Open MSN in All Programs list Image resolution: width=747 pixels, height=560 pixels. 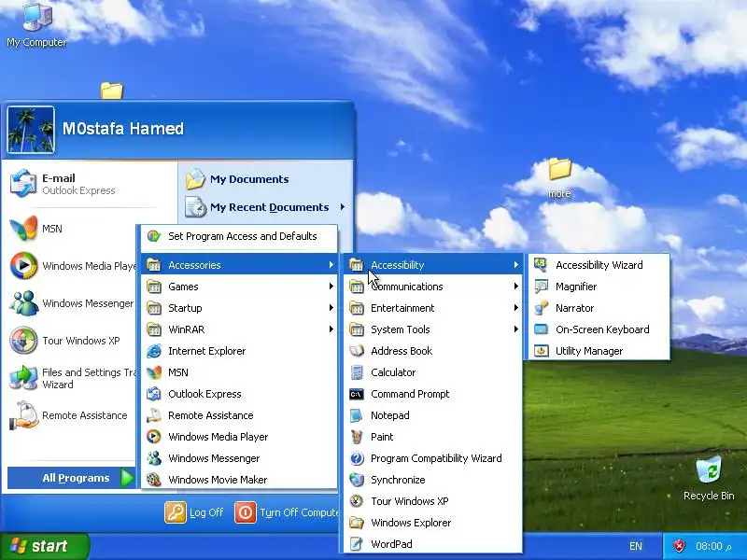point(239,372)
